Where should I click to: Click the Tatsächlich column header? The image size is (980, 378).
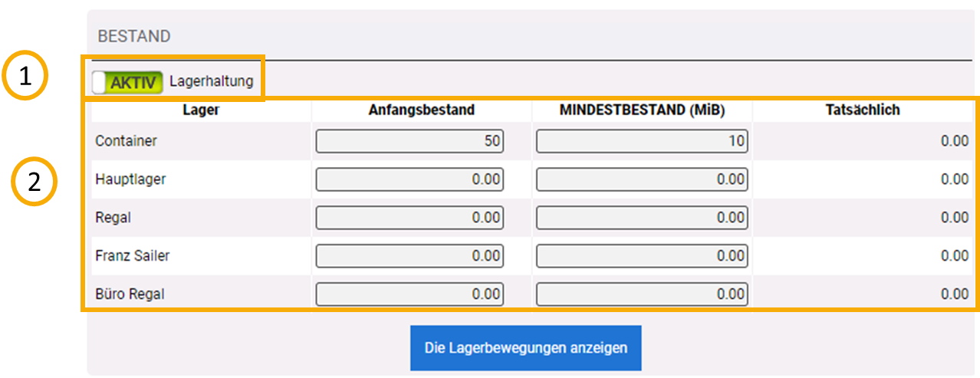[861, 110]
